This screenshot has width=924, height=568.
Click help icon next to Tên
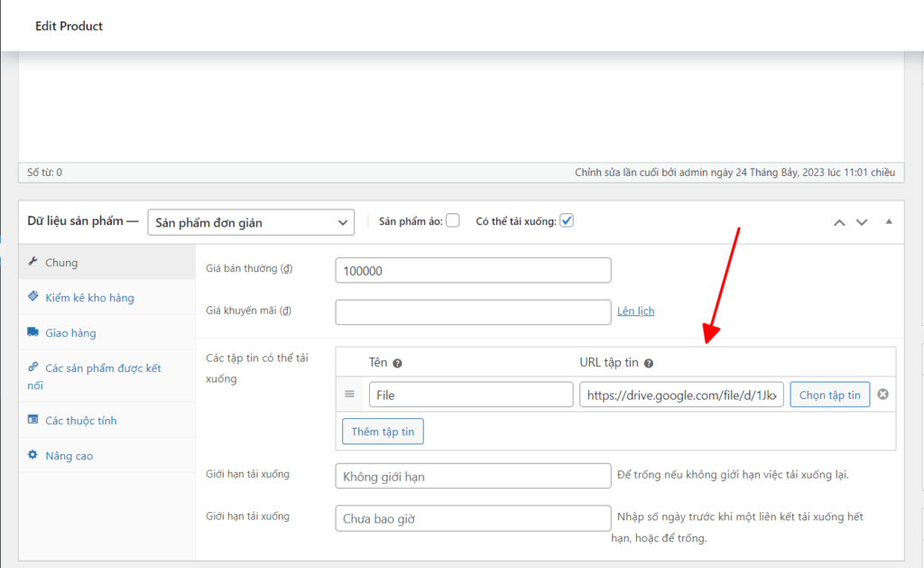[x=397, y=363]
